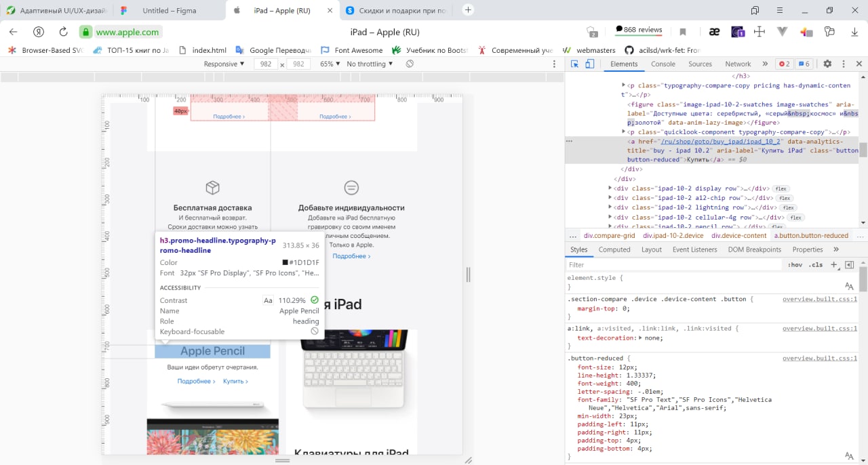Switch to the Console tab
Viewport: 868px width, 465px height.
click(663, 64)
